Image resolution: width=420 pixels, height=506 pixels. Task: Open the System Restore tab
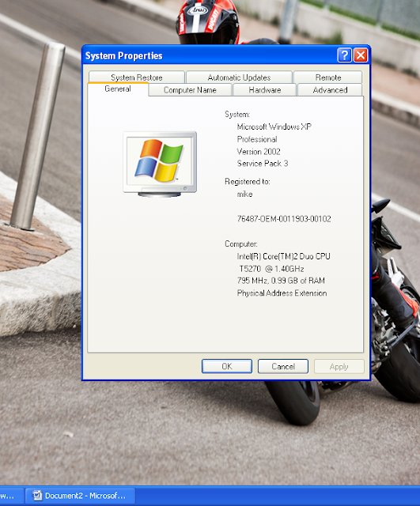137,77
